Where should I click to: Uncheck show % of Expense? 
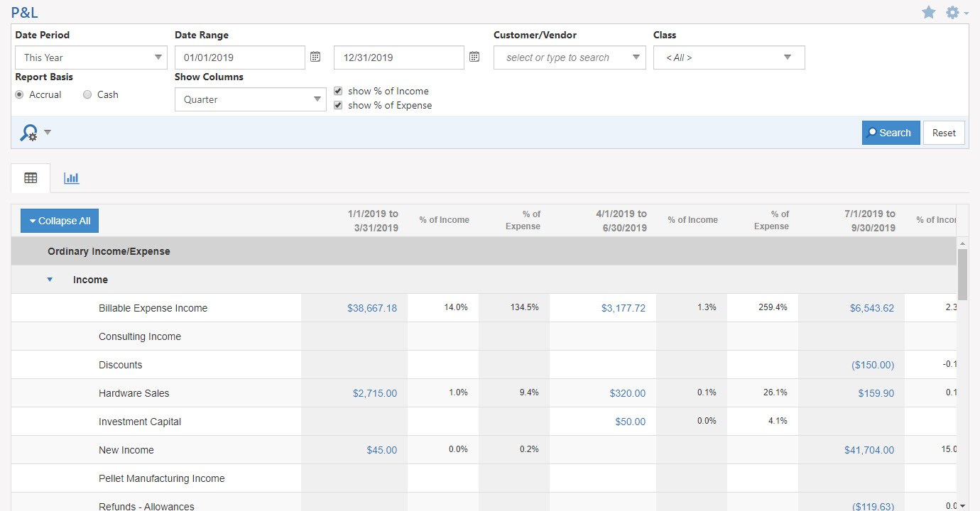coord(338,105)
